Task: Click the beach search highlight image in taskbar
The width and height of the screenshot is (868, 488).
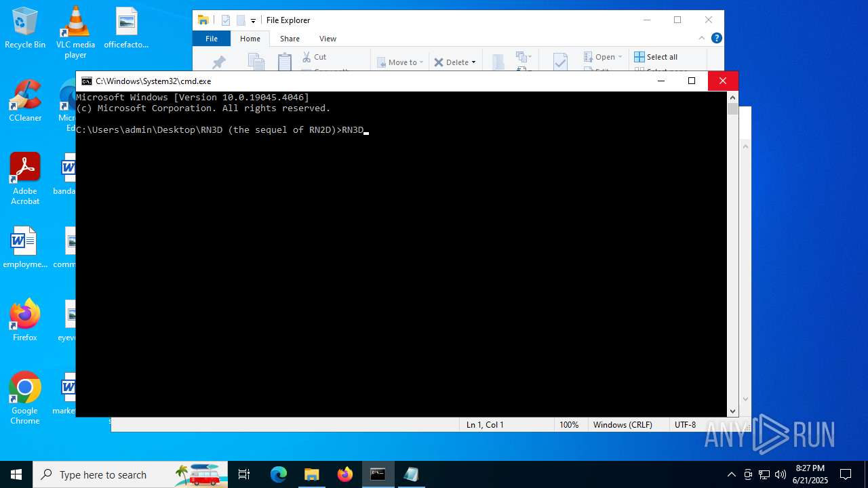Action: [x=201, y=474]
